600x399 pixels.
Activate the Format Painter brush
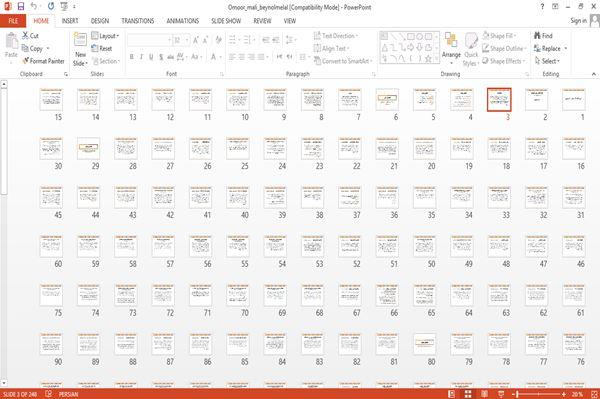(26, 61)
